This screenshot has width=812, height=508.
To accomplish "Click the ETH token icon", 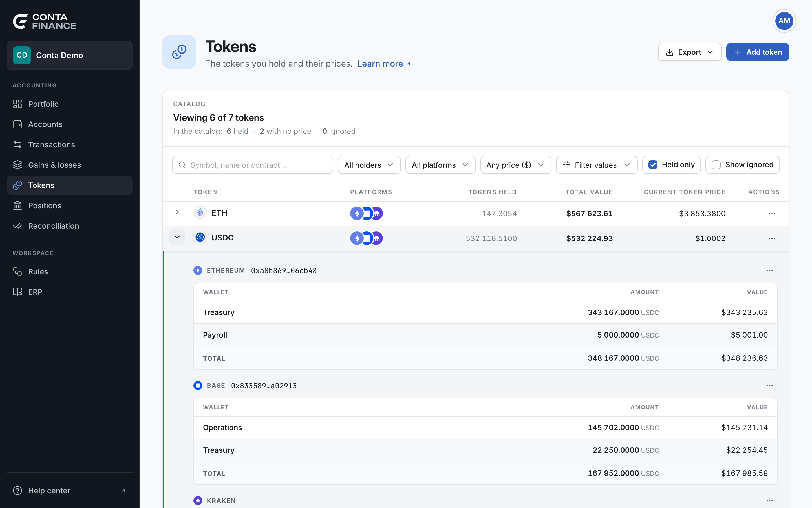I will (x=200, y=213).
